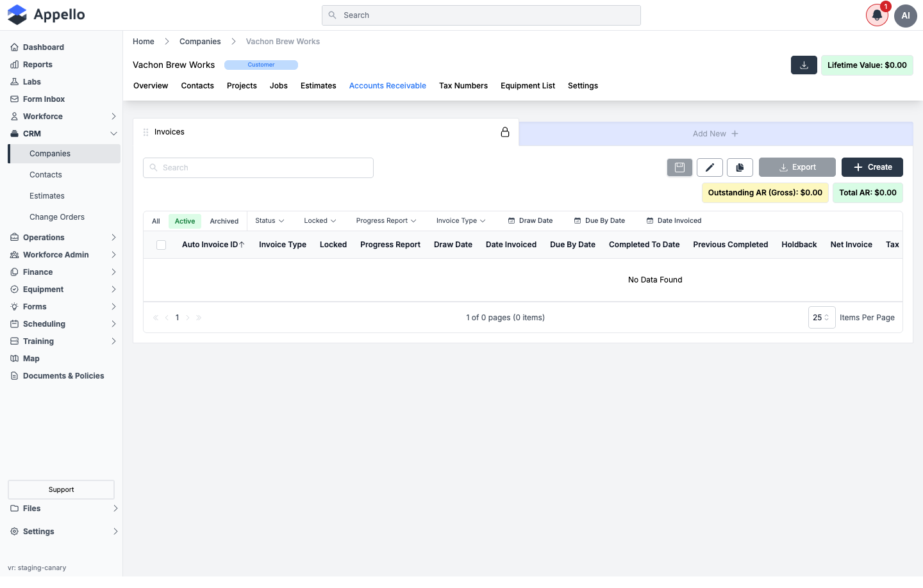Image resolution: width=923 pixels, height=588 pixels.
Task: Open the Invoice Type filter dropdown
Action: tap(461, 221)
